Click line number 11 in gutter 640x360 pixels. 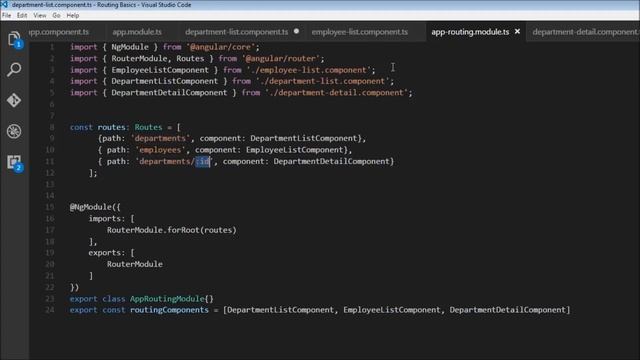pyautogui.click(x=50, y=161)
